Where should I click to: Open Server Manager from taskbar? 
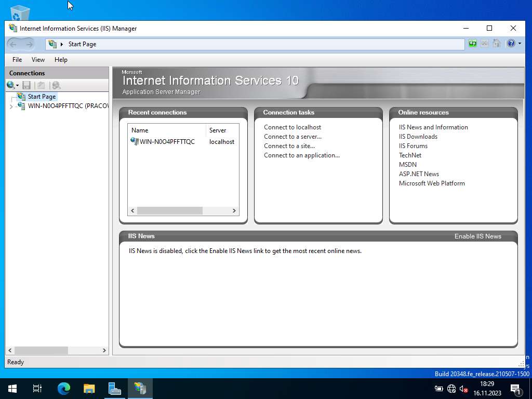pyautogui.click(x=115, y=389)
